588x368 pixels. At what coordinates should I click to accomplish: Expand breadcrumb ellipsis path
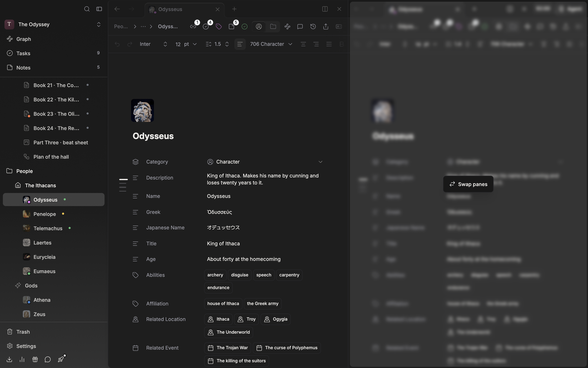143,27
